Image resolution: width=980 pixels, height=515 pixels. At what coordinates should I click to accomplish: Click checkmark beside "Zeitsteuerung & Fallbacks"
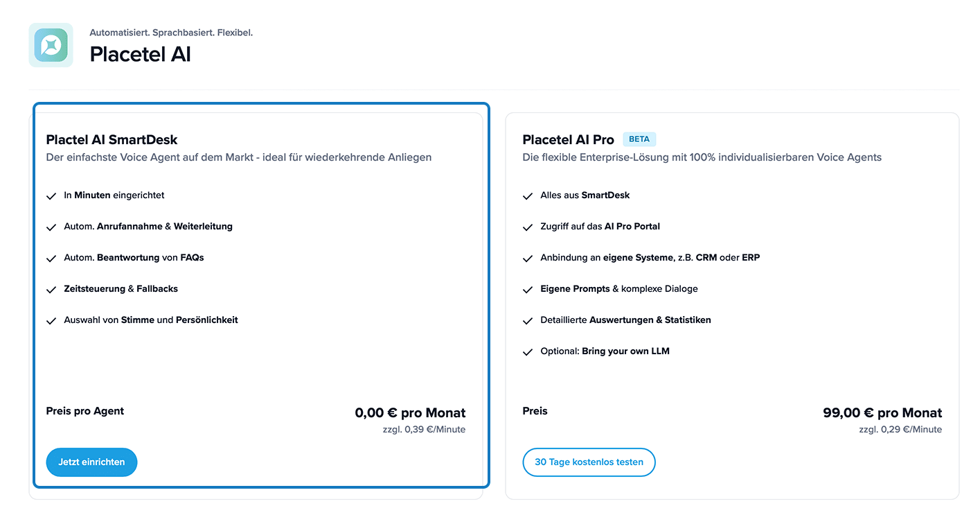point(51,290)
